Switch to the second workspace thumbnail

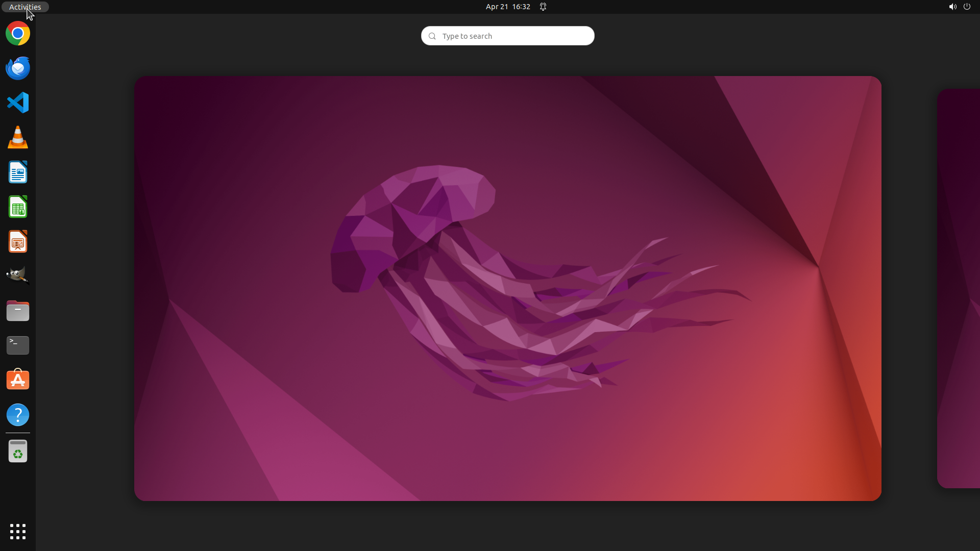pyautogui.click(x=960, y=288)
